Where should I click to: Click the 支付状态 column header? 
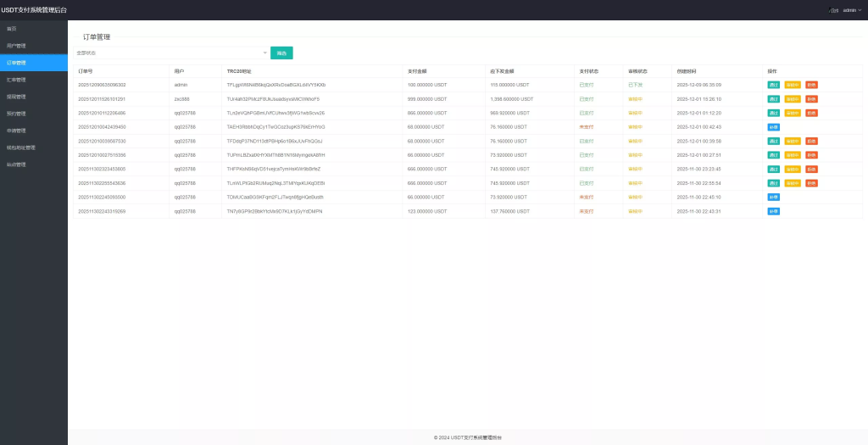coord(588,71)
